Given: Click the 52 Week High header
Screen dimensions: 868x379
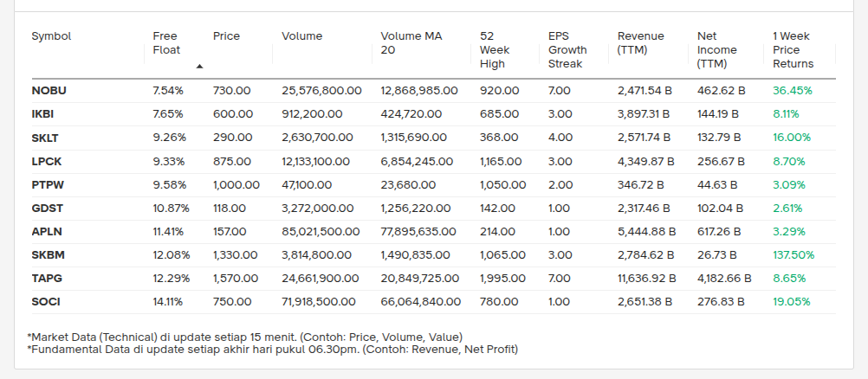Looking at the screenshot, I should tap(495, 49).
